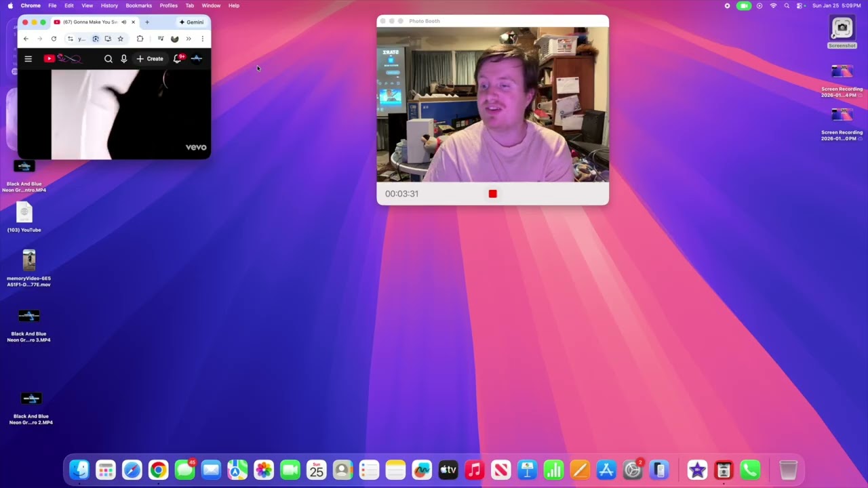Open Wi-Fi status menu

(x=773, y=5)
